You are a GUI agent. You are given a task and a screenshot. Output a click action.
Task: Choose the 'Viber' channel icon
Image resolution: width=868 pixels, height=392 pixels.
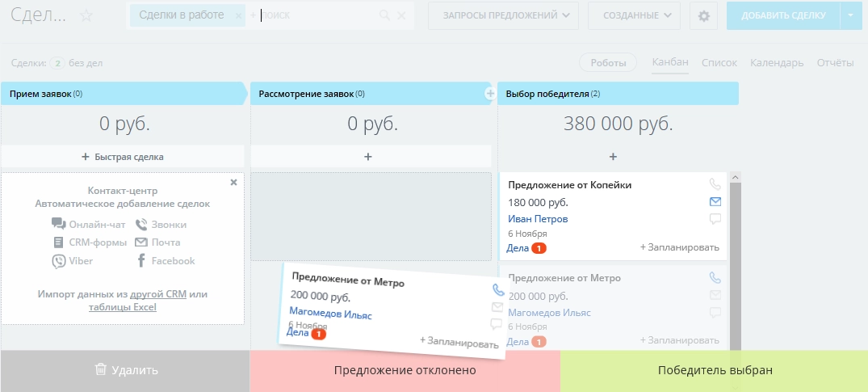(59, 261)
